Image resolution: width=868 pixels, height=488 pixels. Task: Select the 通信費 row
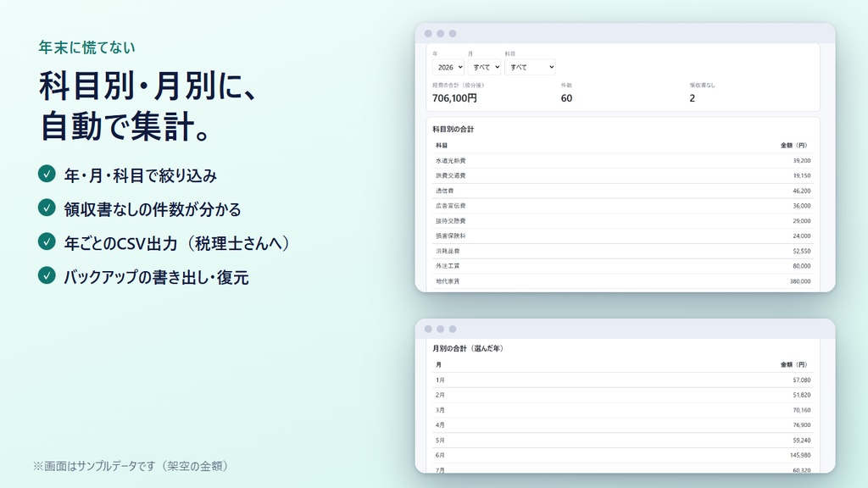coord(623,191)
